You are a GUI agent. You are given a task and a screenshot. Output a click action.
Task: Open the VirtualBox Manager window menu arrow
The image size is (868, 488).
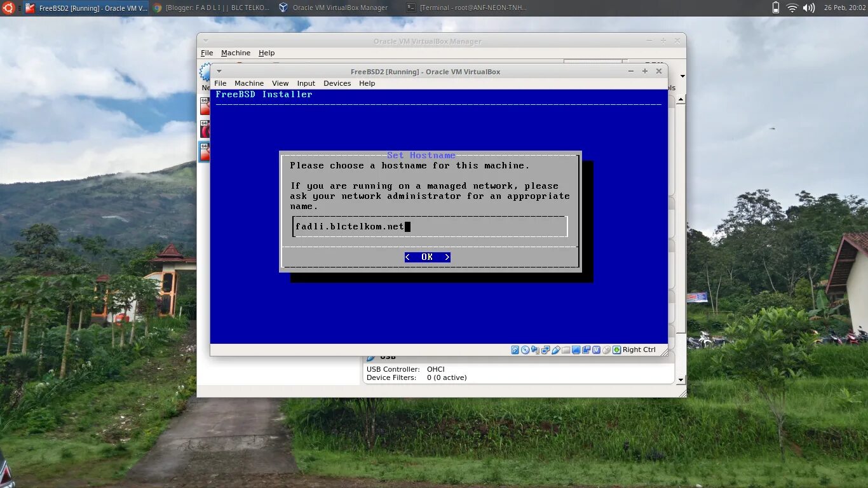coord(205,41)
